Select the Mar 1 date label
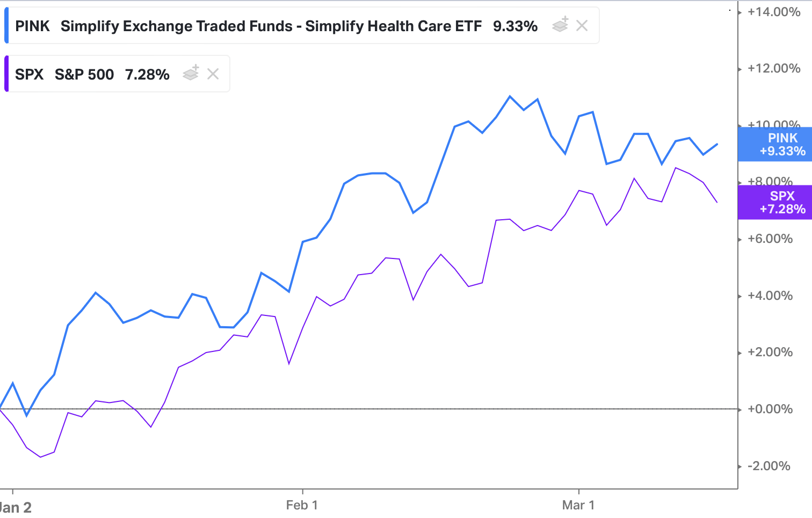The image size is (812, 518). click(x=578, y=505)
